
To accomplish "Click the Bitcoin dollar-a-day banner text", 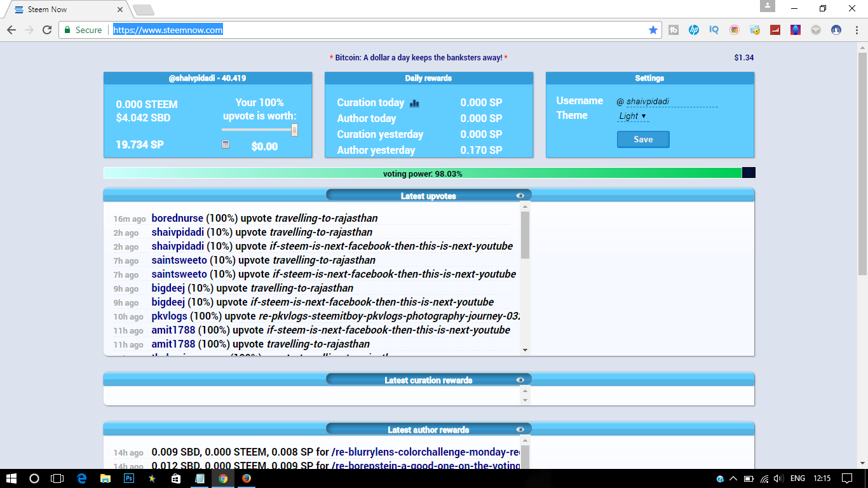I will pyautogui.click(x=418, y=58).
